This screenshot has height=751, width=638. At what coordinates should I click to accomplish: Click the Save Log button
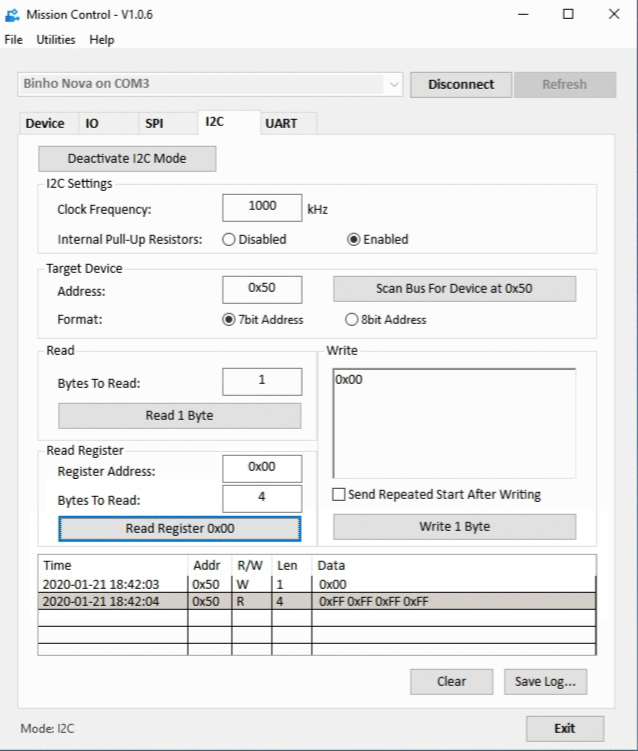pos(545,681)
